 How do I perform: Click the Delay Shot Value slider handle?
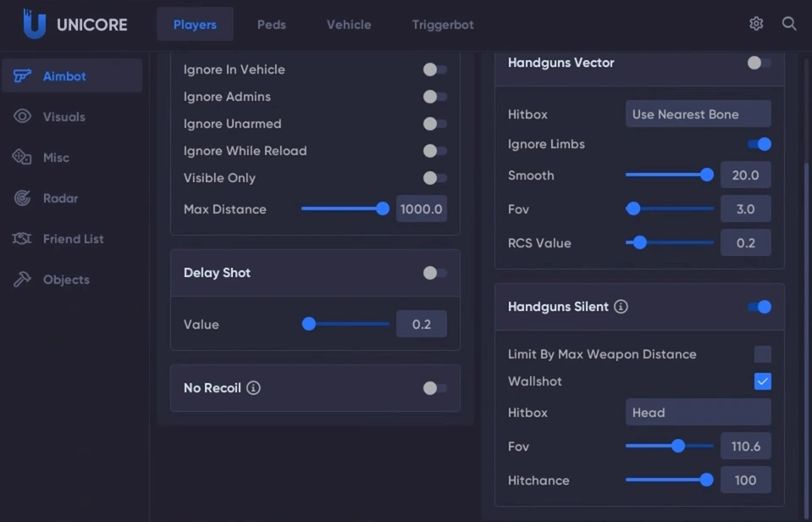click(309, 324)
